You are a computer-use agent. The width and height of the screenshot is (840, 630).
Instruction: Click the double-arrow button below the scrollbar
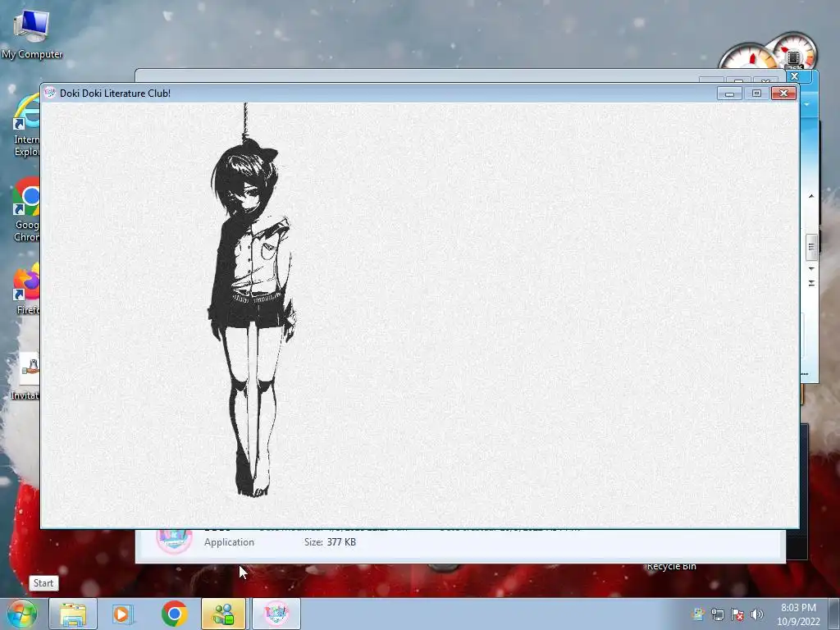click(811, 283)
